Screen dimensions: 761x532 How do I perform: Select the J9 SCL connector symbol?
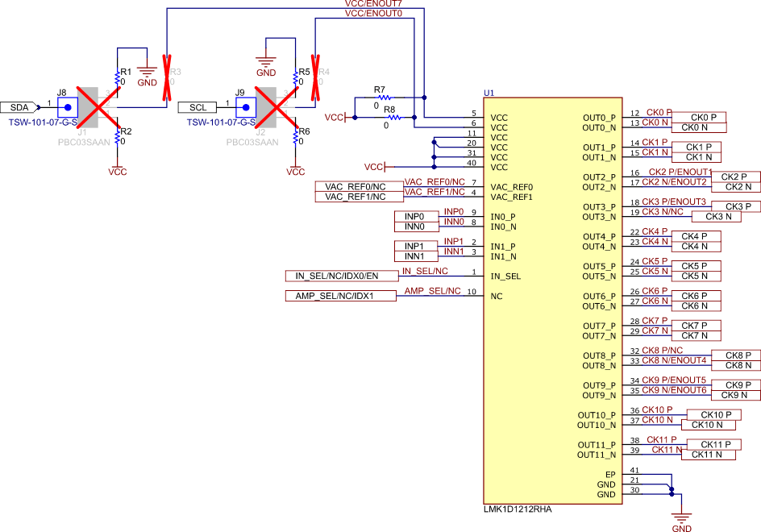pos(246,107)
